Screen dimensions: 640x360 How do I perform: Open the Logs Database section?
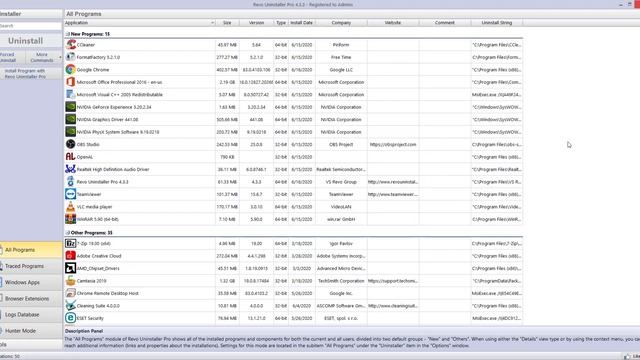point(31,314)
